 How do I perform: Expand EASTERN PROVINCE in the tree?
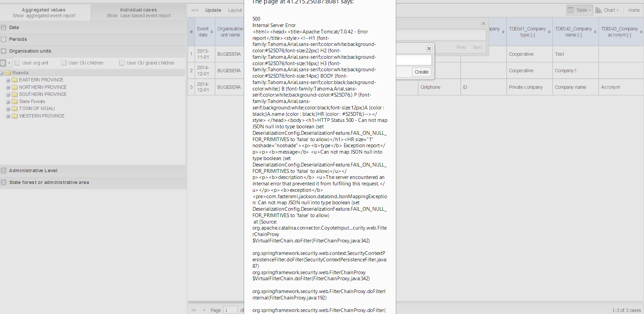point(8,80)
